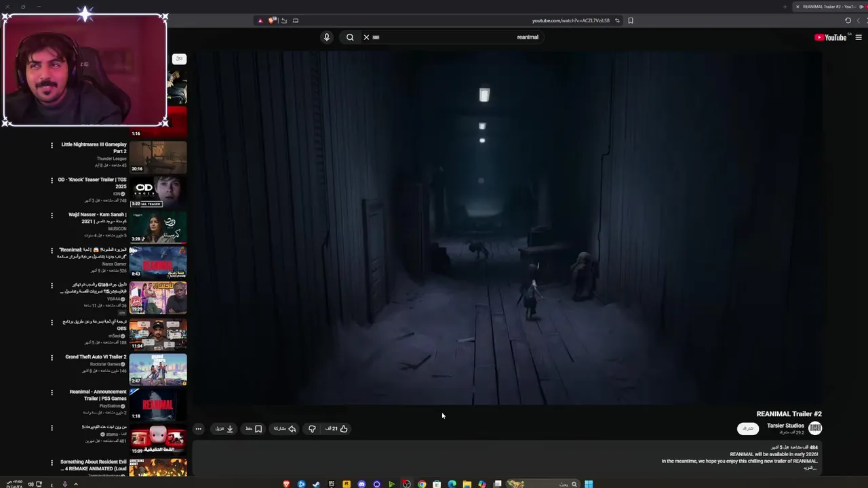Open options for 'Little Nightmares III Gameplay Part 2'
868x488 pixels.
(52, 145)
